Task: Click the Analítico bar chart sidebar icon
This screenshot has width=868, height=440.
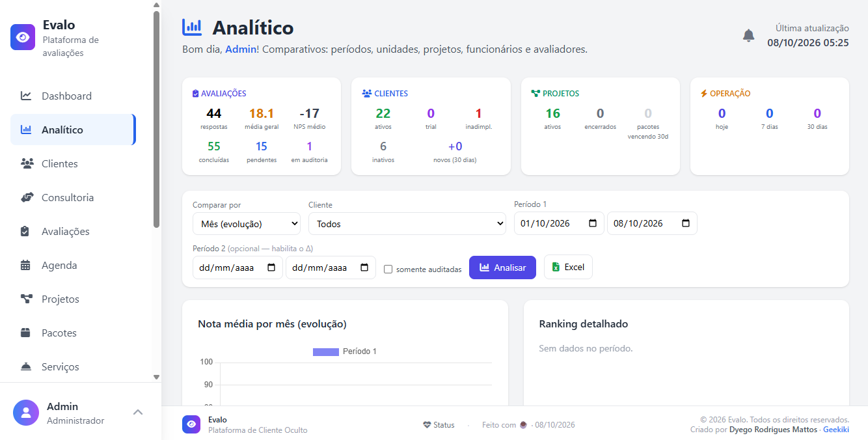Action: coord(26,130)
